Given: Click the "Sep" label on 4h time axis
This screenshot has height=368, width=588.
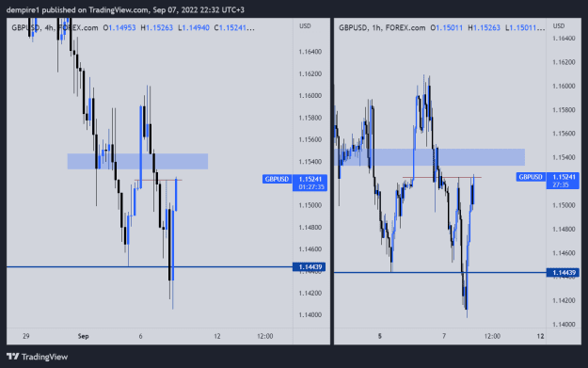Looking at the screenshot, I should tap(83, 336).
